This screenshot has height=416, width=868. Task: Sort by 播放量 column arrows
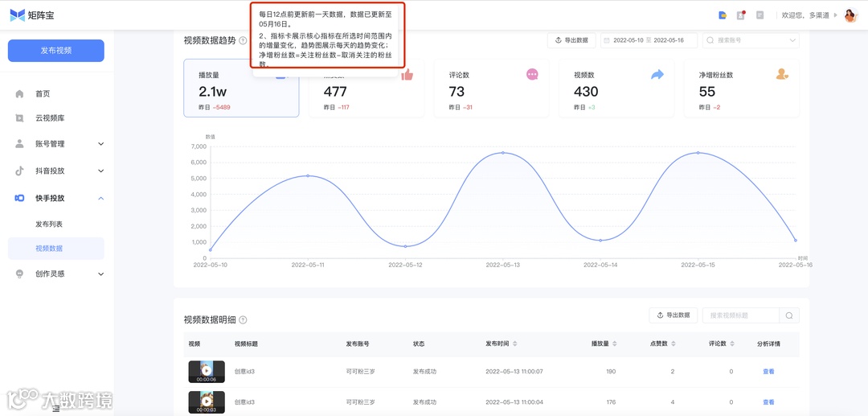615,344
